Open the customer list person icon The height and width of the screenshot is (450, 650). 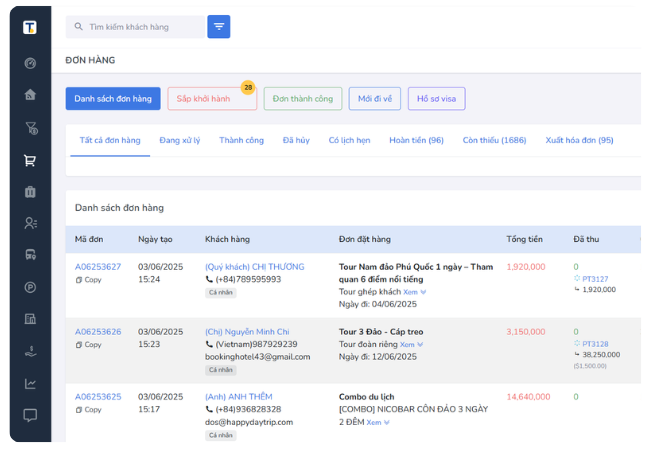pos(31,223)
